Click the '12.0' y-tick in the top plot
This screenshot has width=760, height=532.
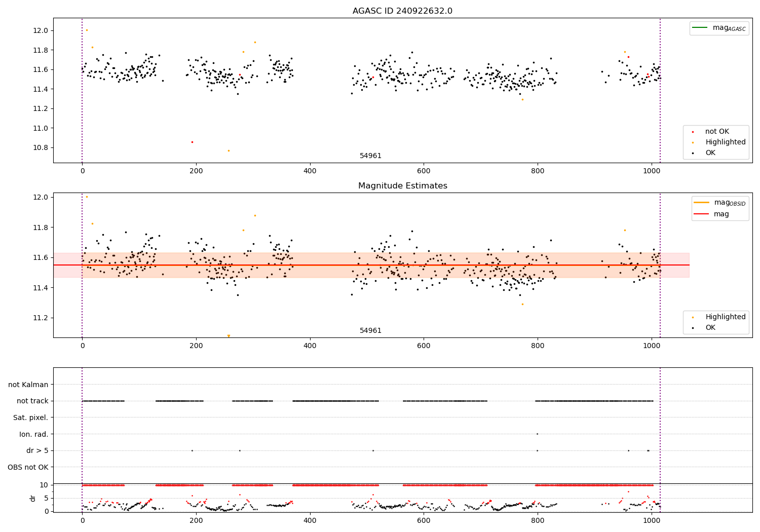(40, 30)
